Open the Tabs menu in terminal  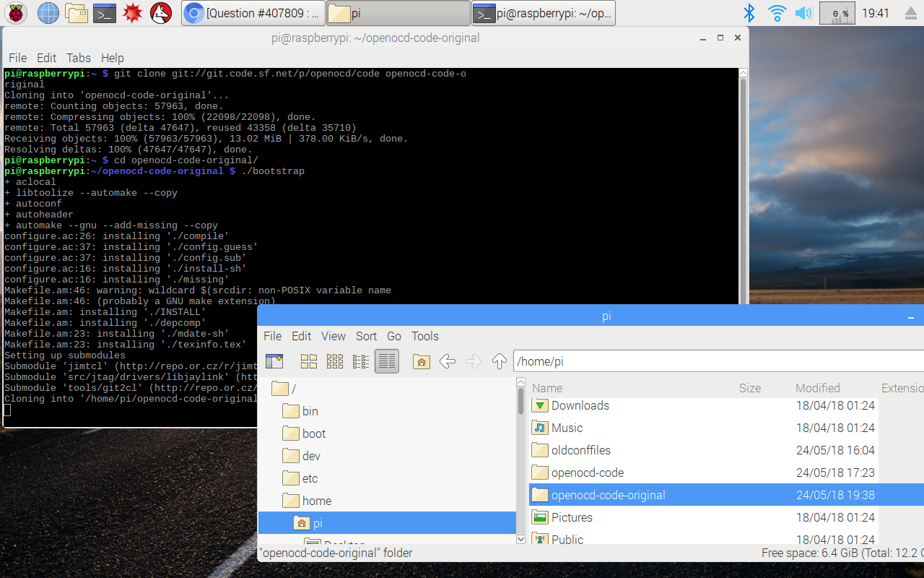(79, 58)
